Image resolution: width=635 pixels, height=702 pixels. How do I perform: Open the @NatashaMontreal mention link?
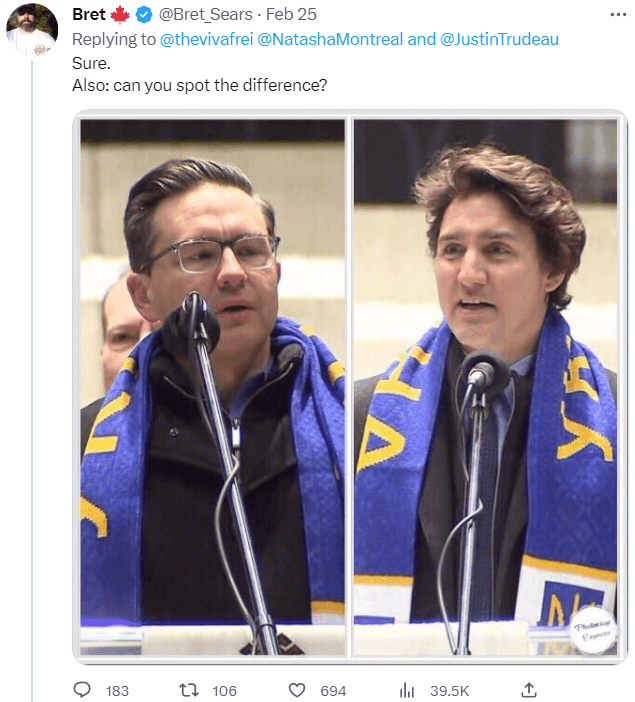tap(330, 39)
